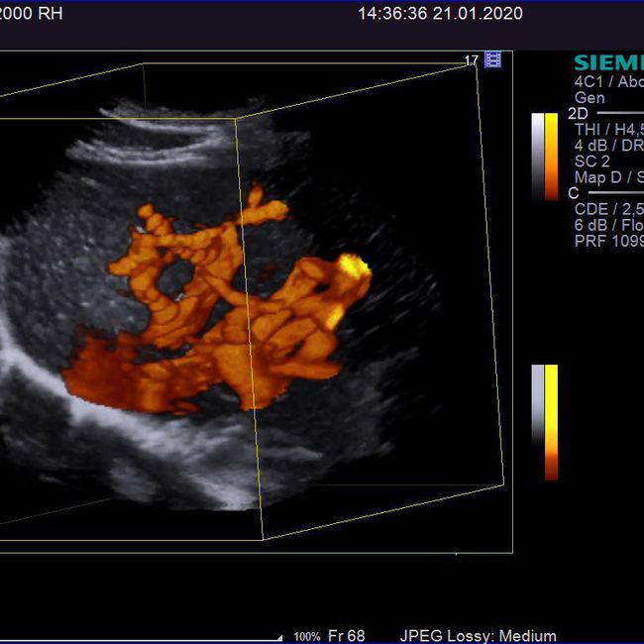This screenshot has height=644, width=644.
Task: Click the SC 2 parameter
Action: [592, 161]
